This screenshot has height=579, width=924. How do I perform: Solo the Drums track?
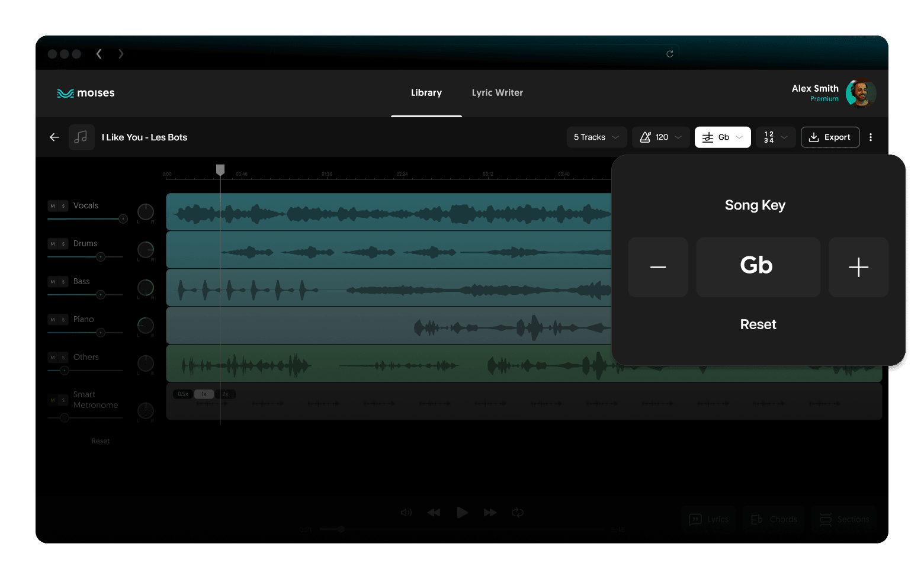63,244
